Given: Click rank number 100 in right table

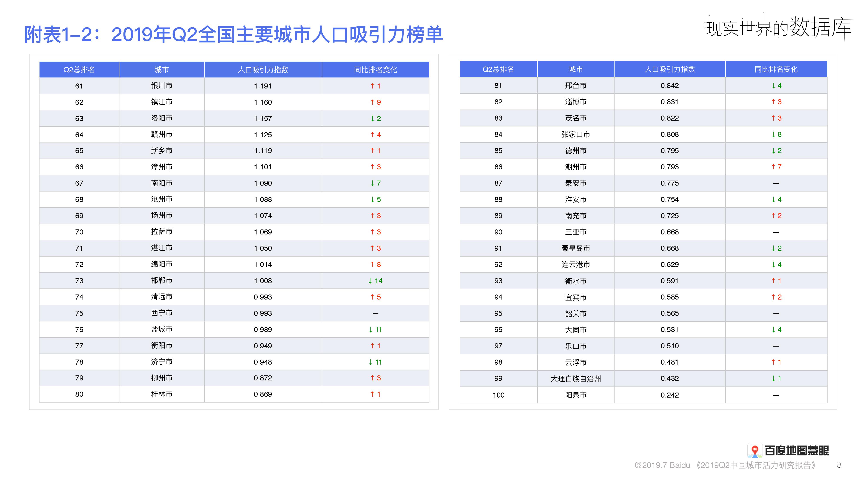Looking at the screenshot, I should tap(498, 395).
